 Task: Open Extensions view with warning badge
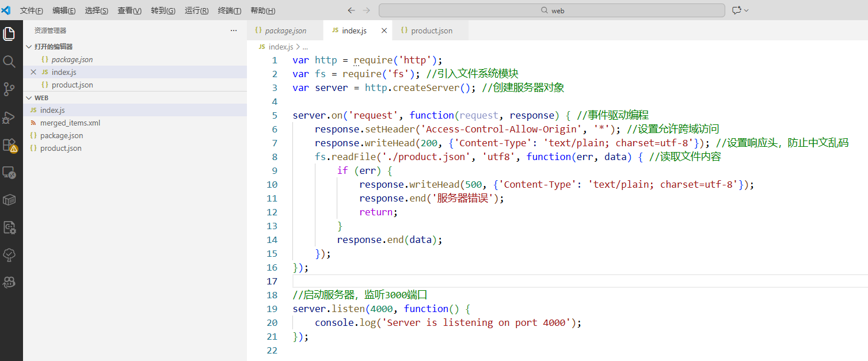9,145
